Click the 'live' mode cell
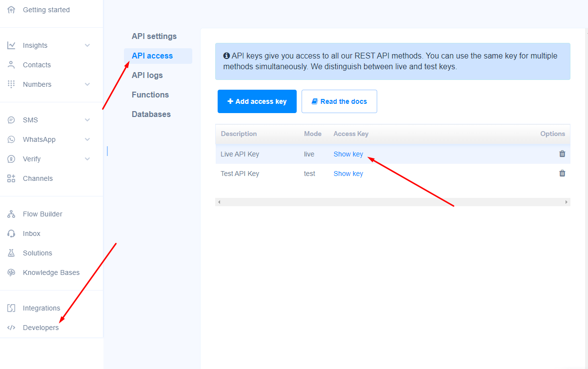Image resolution: width=588 pixels, height=369 pixels. click(309, 154)
